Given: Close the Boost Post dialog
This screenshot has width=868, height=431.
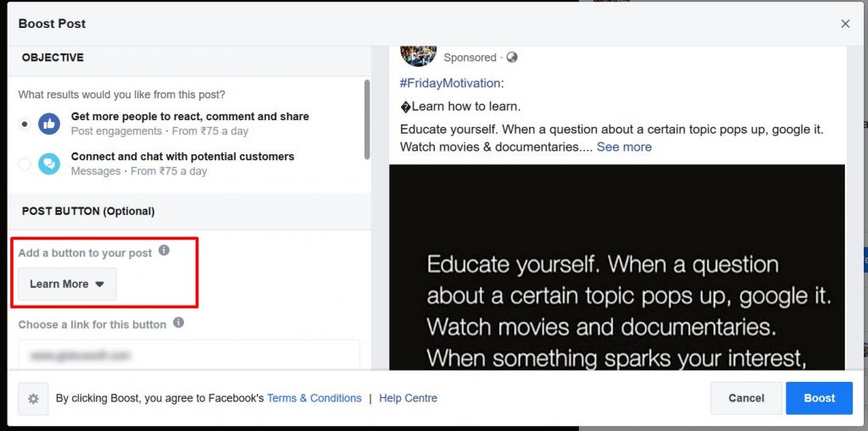Looking at the screenshot, I should click(x=845, y=24).
